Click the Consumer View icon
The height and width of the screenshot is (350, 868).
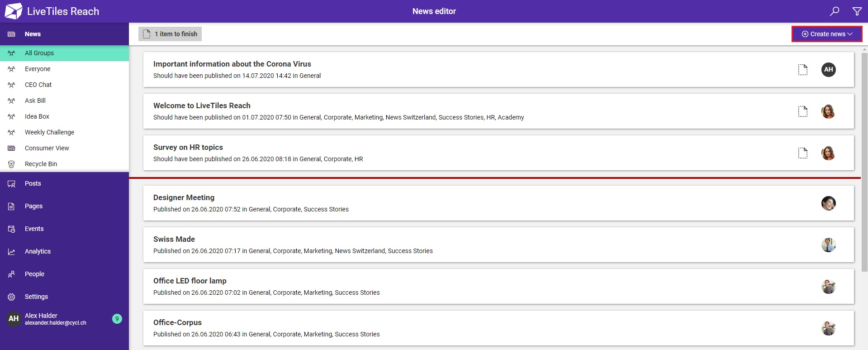tap(11, 148)
